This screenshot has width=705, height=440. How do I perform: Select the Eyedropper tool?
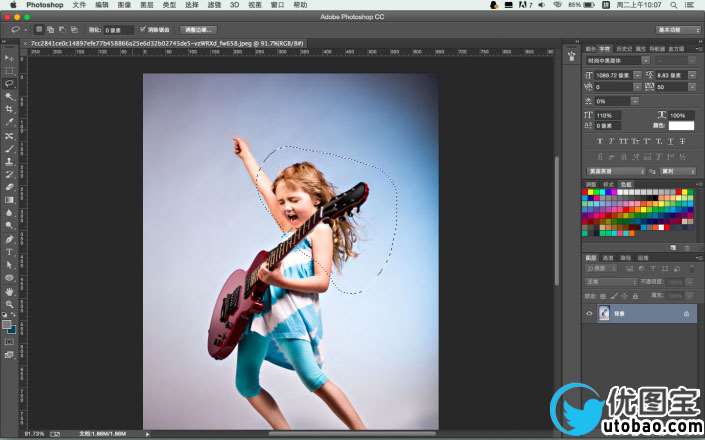(x=9, y=122)
